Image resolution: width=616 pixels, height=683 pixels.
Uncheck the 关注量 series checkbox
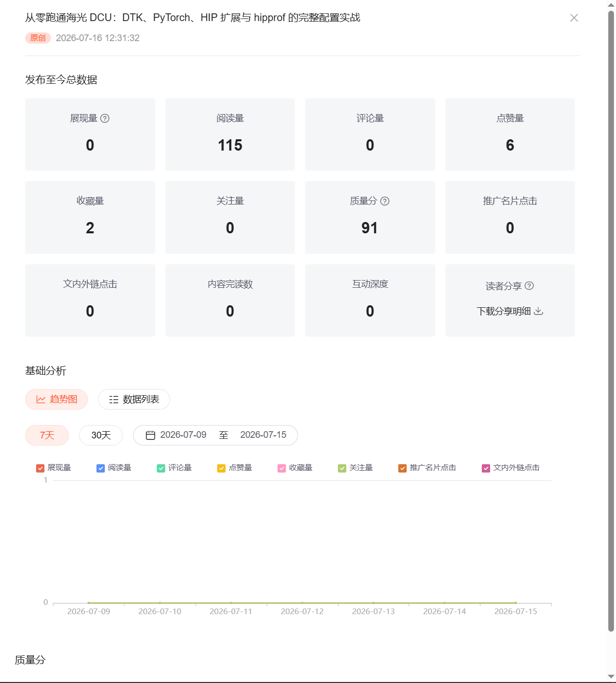(342, 468)
